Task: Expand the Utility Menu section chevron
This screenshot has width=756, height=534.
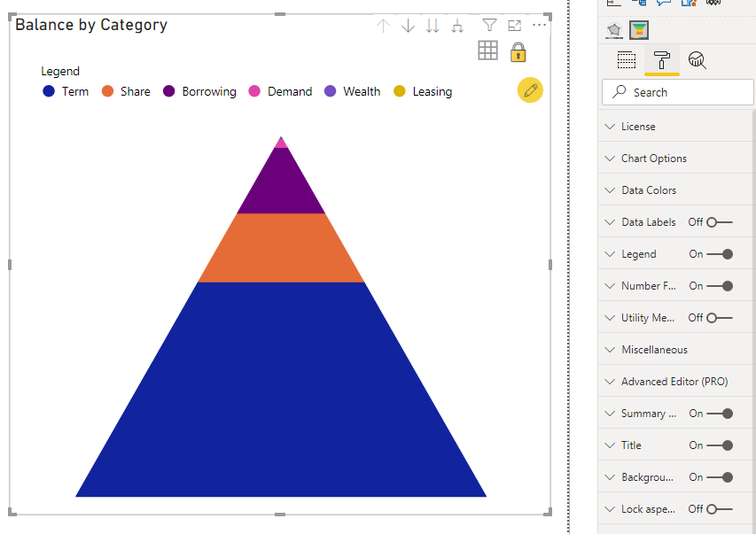Action: pos(610,318)
